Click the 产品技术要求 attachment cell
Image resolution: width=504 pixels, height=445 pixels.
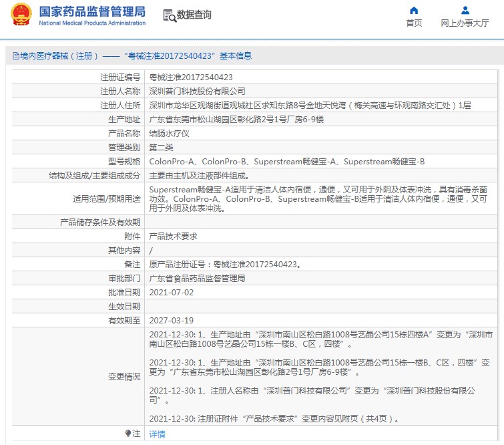(173, 236)
